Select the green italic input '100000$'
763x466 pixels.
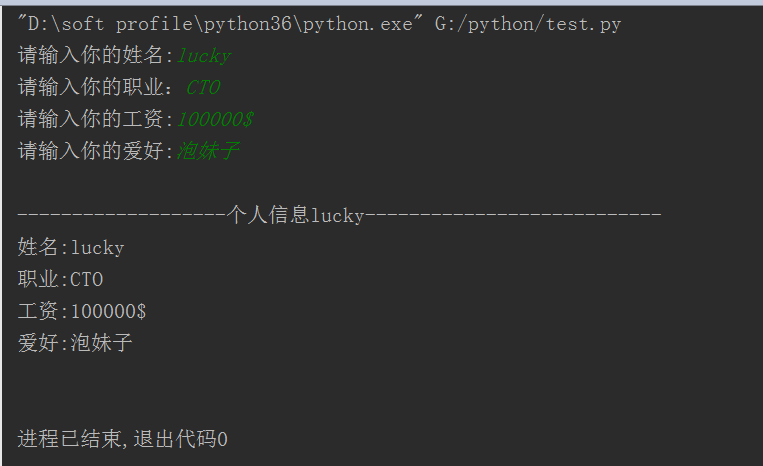(x=215, y=120)
